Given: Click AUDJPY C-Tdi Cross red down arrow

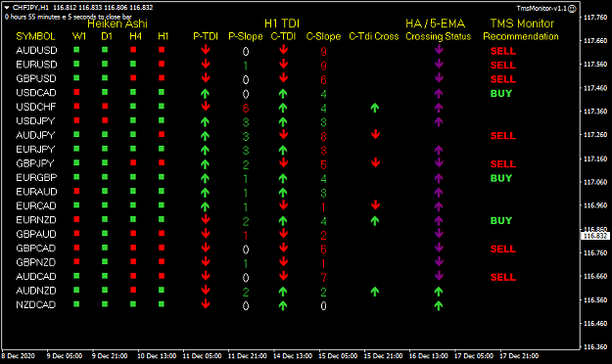Looking at the screenshot, I should tap(375, 135).
